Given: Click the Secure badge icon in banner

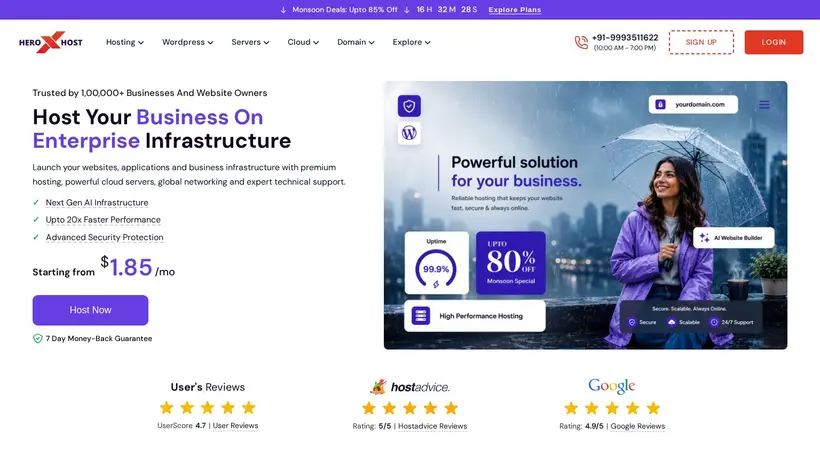Looking at the screenshot, I should tap(632, 322).
